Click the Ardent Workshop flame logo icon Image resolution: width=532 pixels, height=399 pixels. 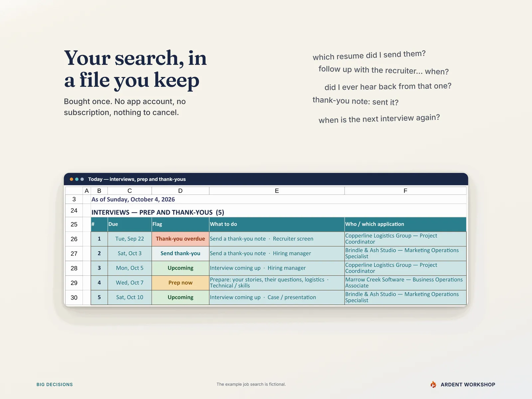point(433,384)
